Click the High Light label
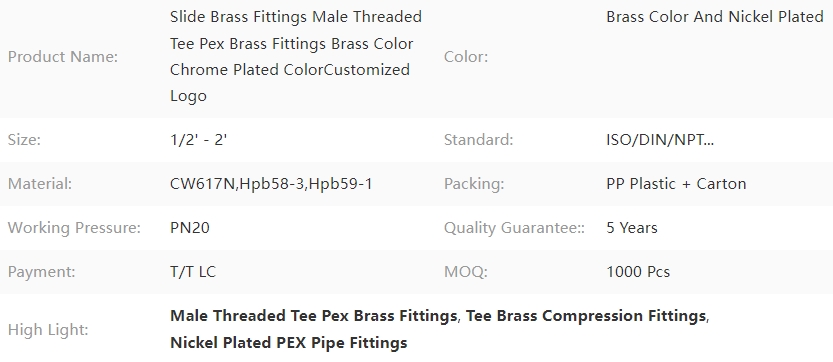Viewport: 833px width, 362px height. (x=48, y=330)
